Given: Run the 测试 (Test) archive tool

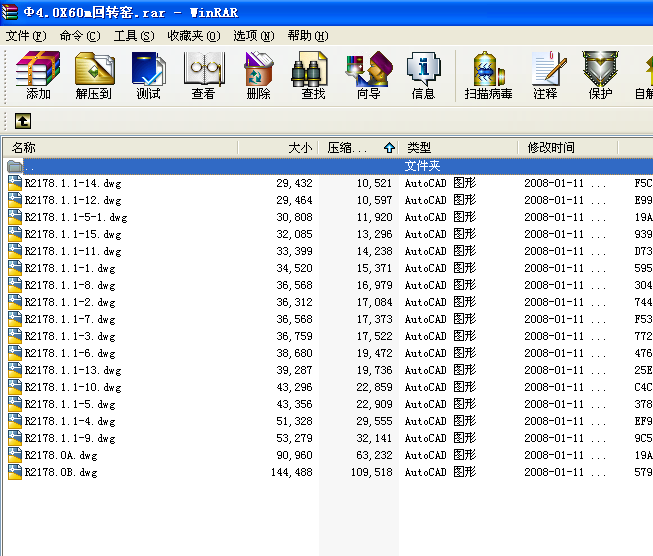Looking at the screenshot, I should tap(149, 75).
